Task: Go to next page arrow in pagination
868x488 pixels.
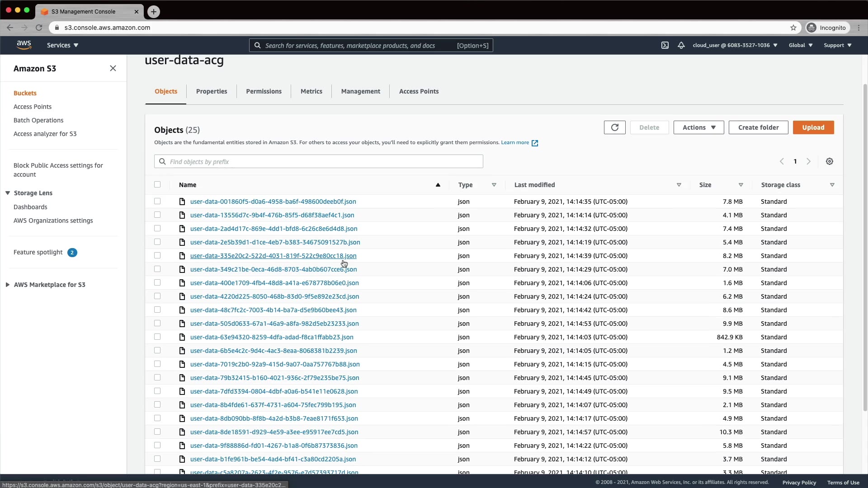Action: [809, 161]
